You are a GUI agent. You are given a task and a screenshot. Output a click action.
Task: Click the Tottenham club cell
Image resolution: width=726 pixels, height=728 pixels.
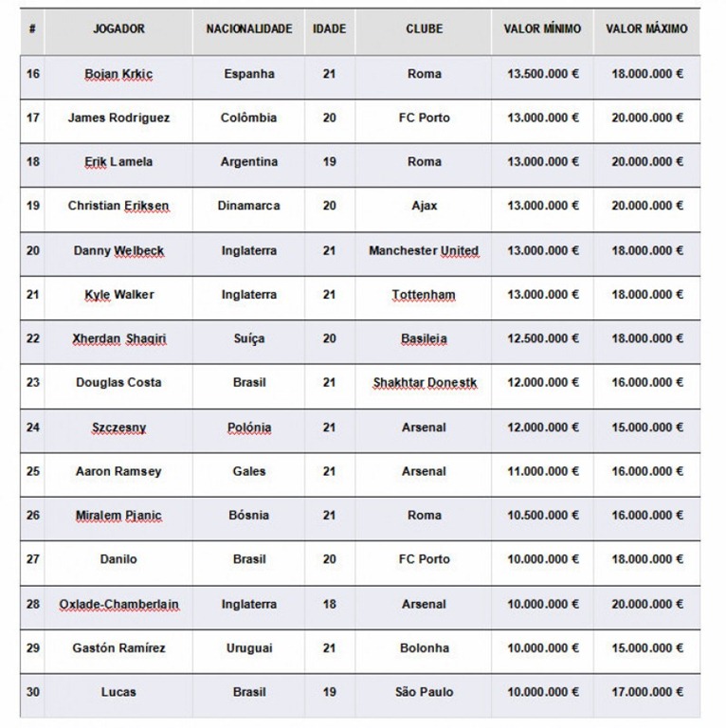(x=424, y=295)
